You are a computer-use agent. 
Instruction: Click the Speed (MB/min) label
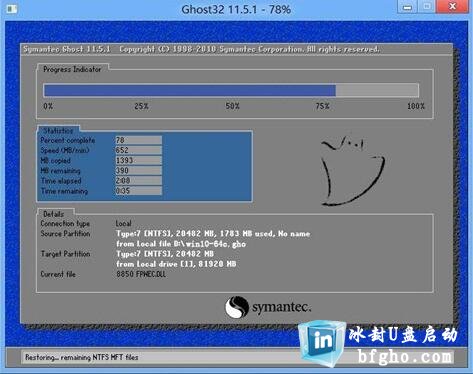click(x=65, y=150)
